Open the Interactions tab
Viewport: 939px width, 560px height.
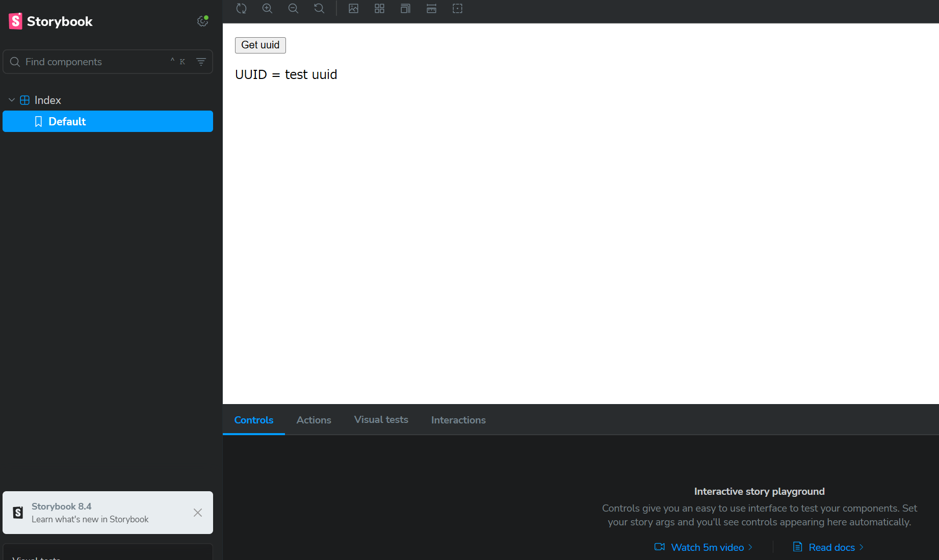pyautogui.click(x=458, y=420)
